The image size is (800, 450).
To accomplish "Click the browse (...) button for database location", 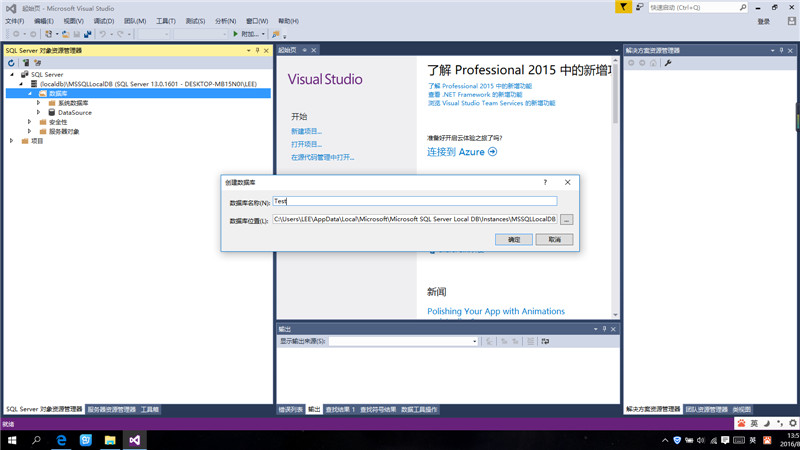I will pos(566,219).
